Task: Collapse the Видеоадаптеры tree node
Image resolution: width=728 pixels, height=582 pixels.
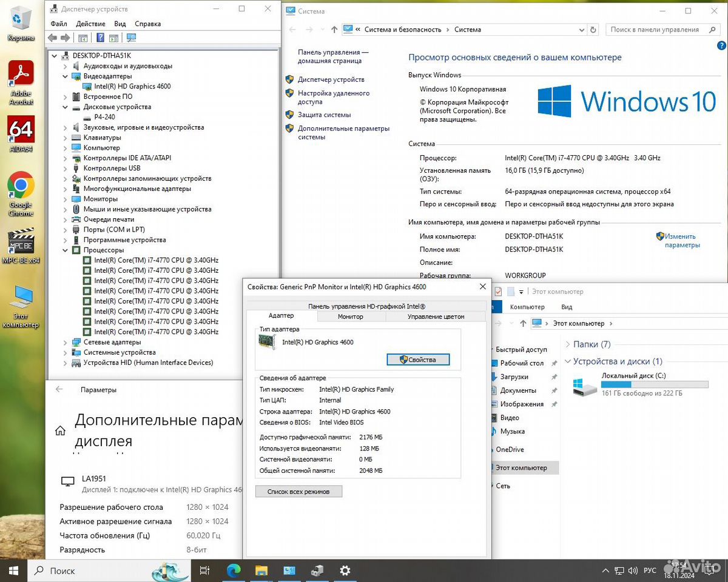Action: (66, 76)
